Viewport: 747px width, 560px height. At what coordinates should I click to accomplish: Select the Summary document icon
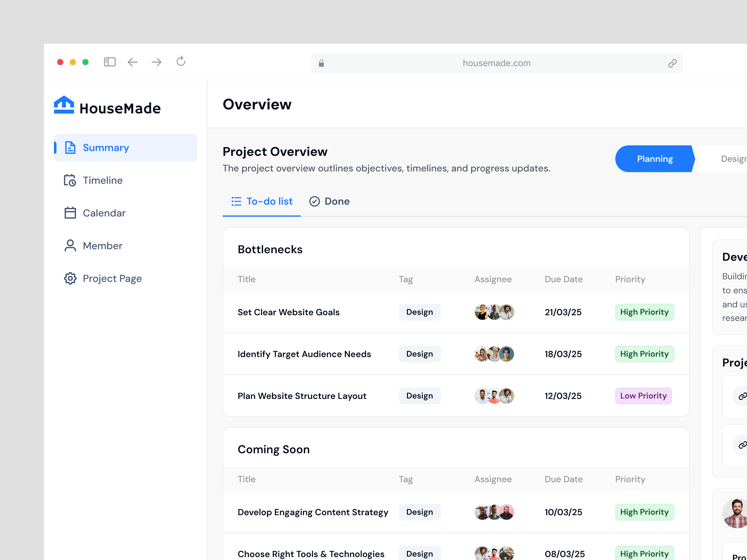pos(70,147)
